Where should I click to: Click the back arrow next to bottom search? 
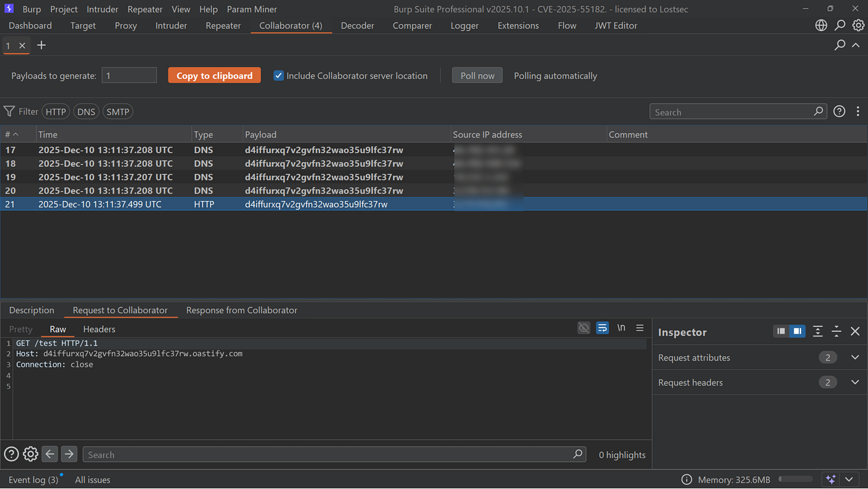tap(50, 454)
